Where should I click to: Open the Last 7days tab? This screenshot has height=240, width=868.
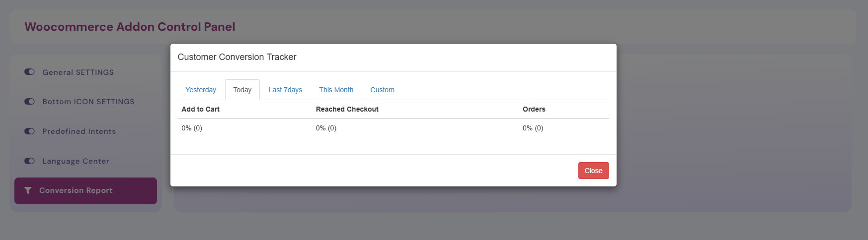pyautogui.click(x=285, y=90)
